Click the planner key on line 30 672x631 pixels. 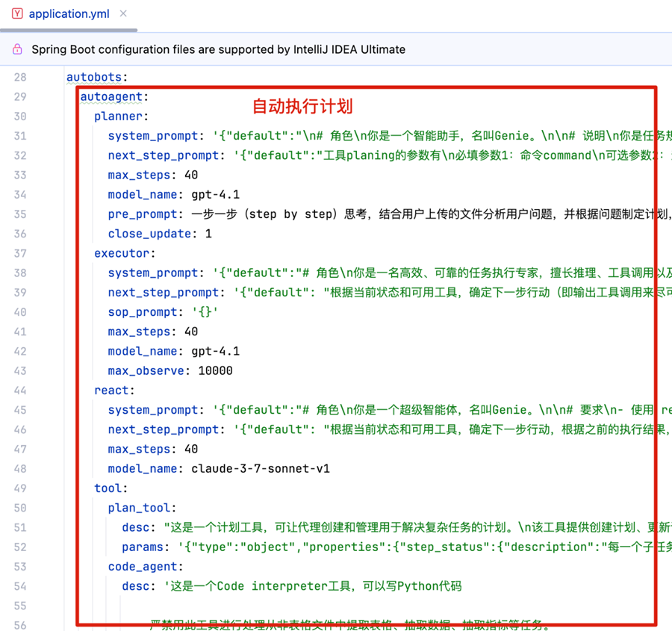click(118, 116)
